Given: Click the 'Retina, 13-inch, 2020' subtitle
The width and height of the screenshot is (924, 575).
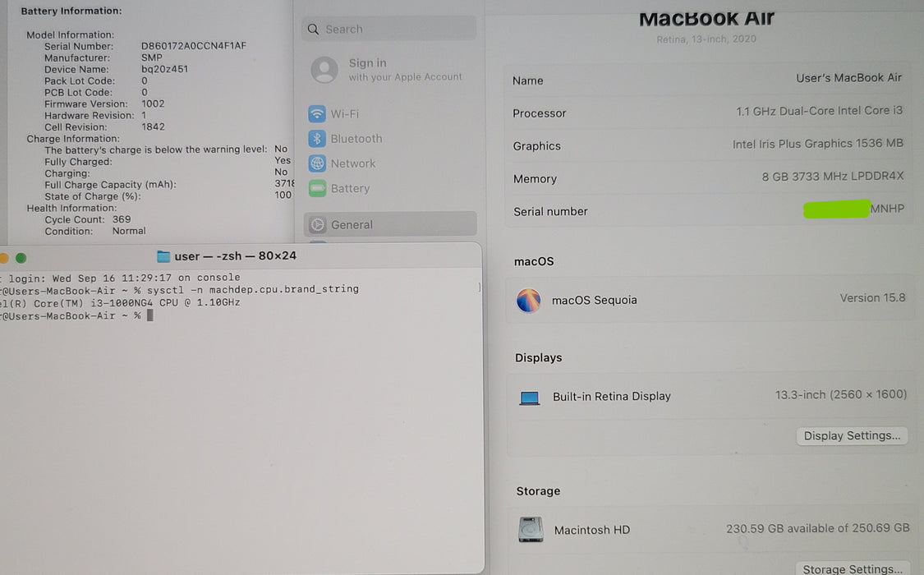Looking at the screenshot, I should pos(706,39).
